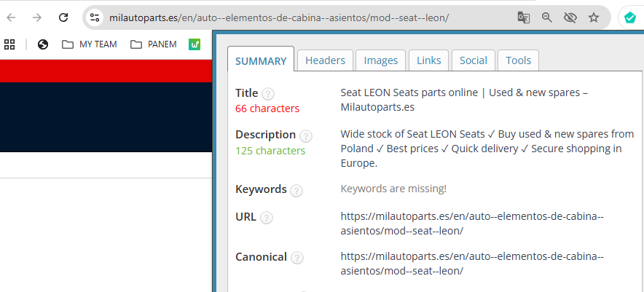
Task: Open the zoom magnifier icon
Action: coord(546,17)
